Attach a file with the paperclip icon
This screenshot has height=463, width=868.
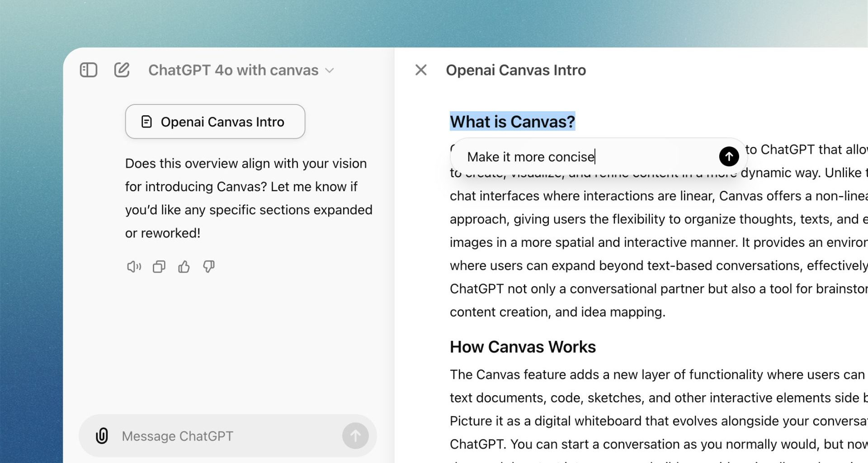(x=102, y=435)
